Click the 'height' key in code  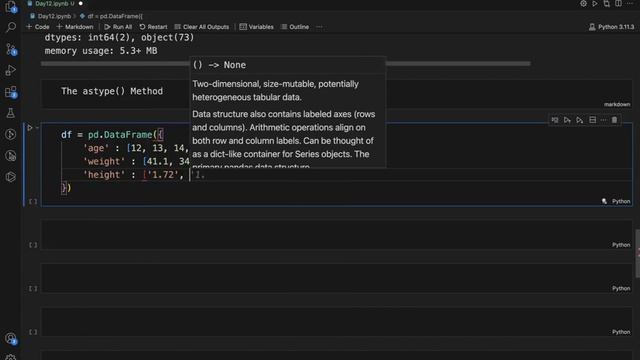(x=104, y=175)
